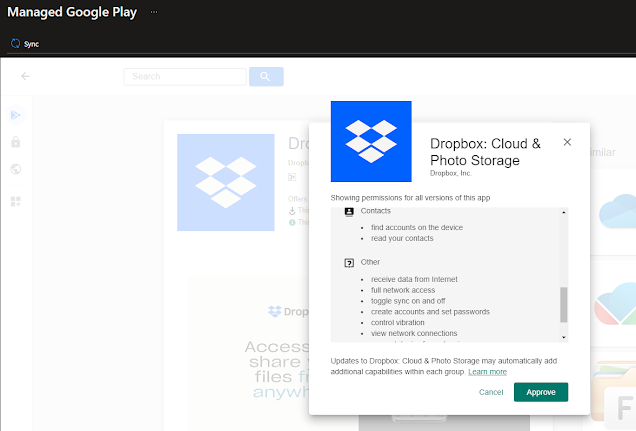Click the blue search magnifier button
Viewport: 636px width, 431px height.
[x=266, y=77]
